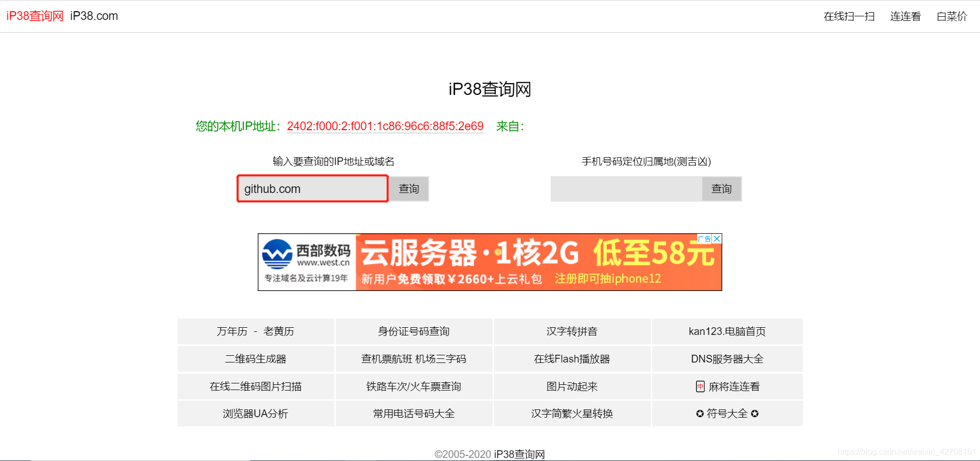Screen dimensions: 980x461
Task: Open 铁路车次/火车票查询
Action: pos(414,386)
